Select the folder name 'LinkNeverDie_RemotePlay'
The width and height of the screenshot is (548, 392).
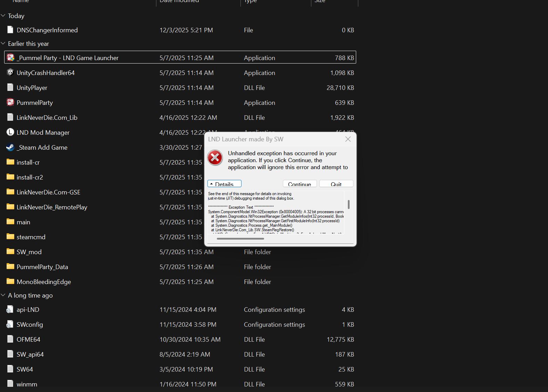pos(52,207)
